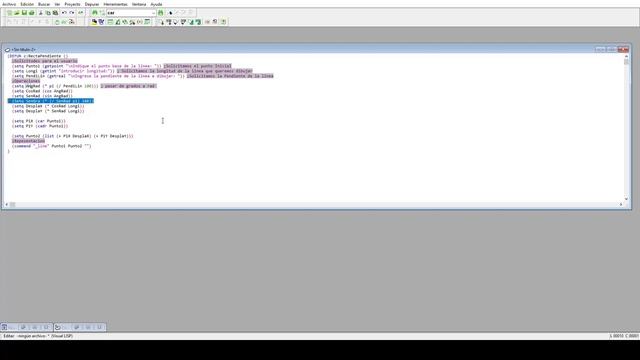
Task: Click the Print toolbar icon
Action: [x=31, y=13]
